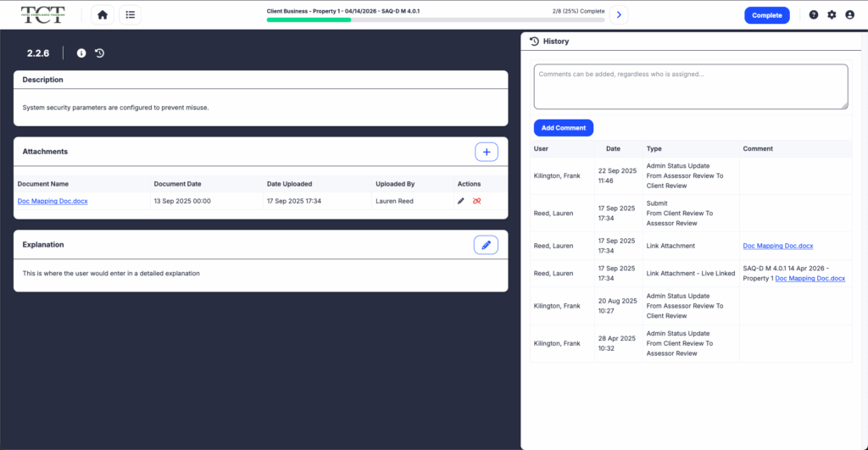Open Doc Mapping Doc.docx link in Link Attachment row

777,246
